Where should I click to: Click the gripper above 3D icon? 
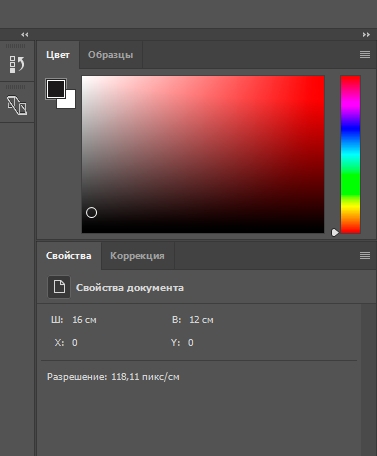pos(16,87)
